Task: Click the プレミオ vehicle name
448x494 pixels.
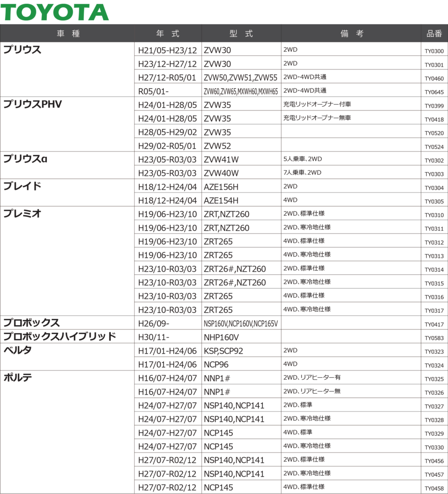Action: point(22,214)
